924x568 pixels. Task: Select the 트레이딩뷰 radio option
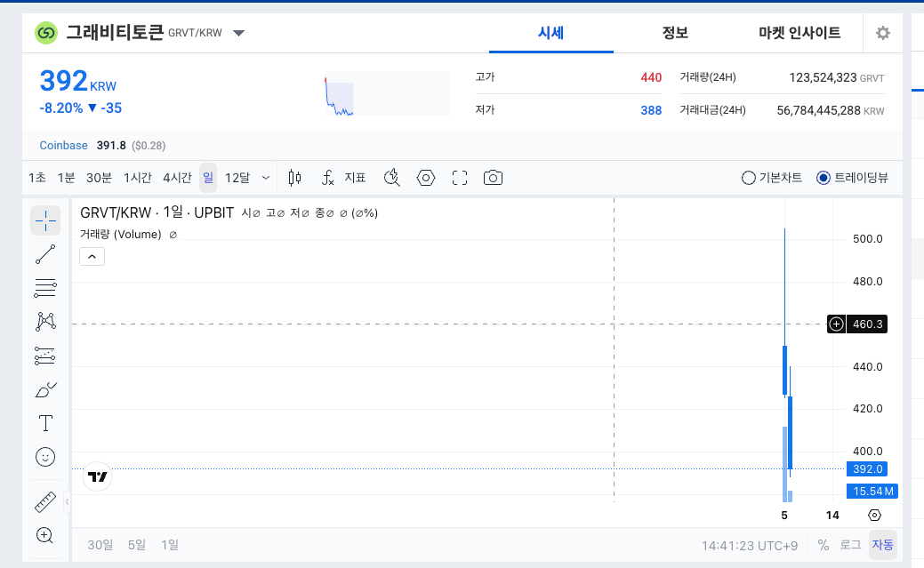[853, 178]
